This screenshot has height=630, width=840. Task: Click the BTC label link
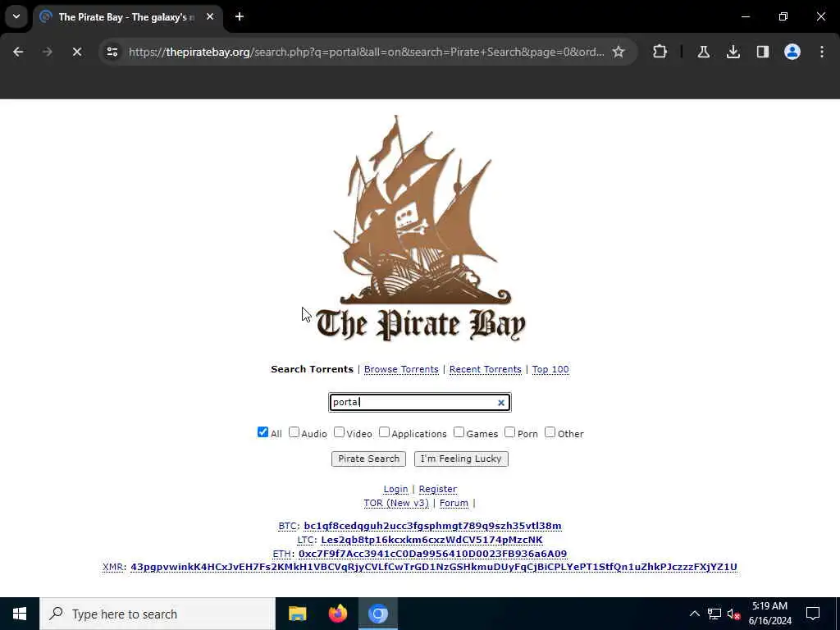coord(287,526)
